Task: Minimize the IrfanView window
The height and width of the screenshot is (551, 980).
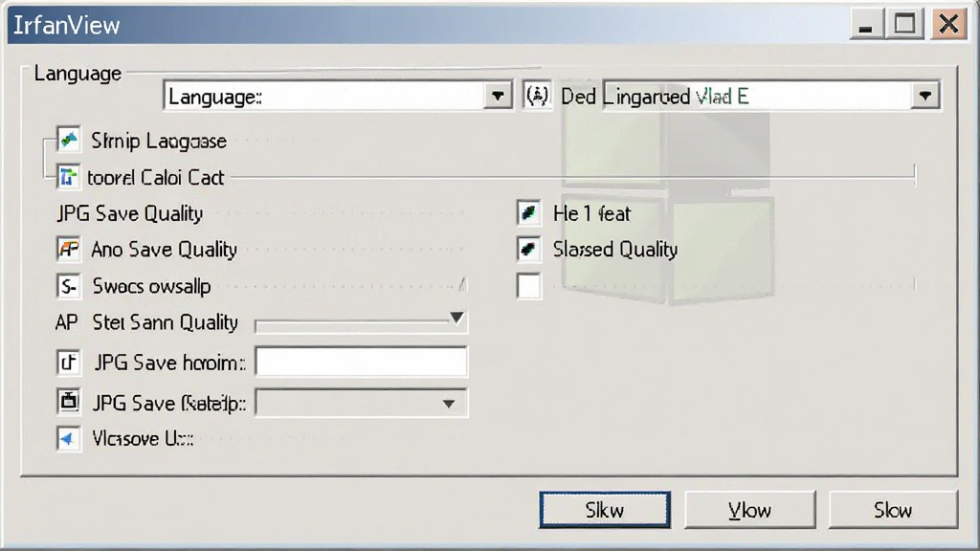Action: tap(865, 25)
